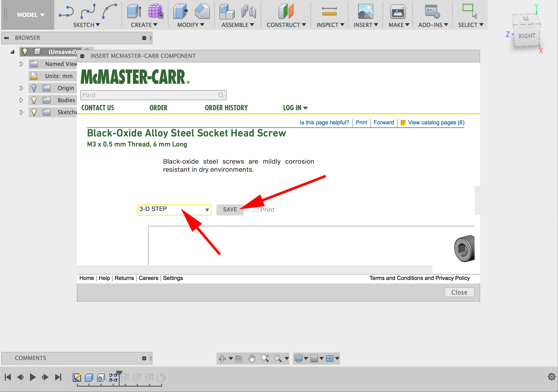The height and width of the screenshot is (392, 558).
Task: Toggle visibility bulb of Bodies folder
Action: [34, 100]
